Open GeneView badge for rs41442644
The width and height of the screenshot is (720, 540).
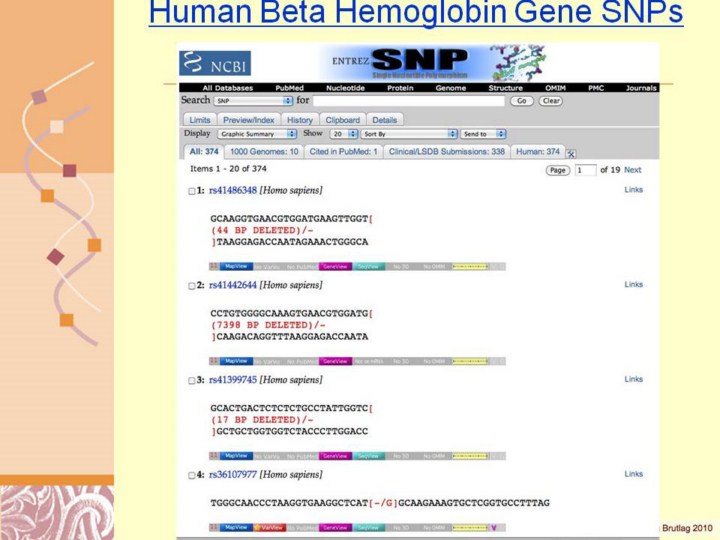pos(335,361)
